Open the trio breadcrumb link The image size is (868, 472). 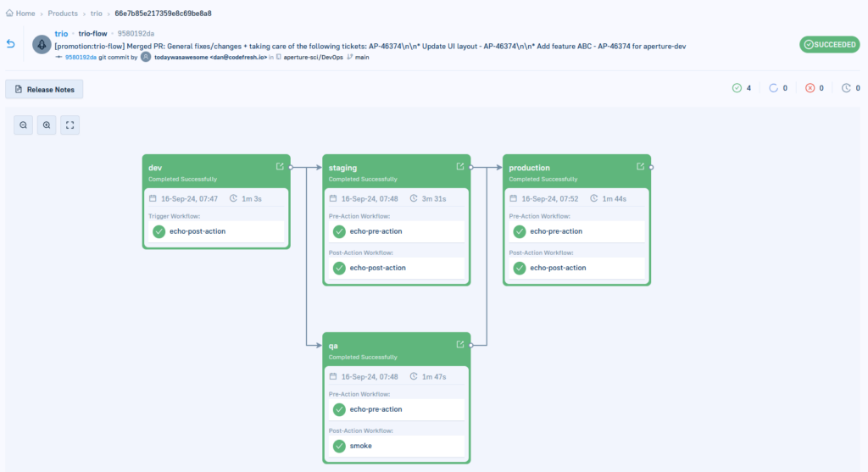(x=97, y=14)
